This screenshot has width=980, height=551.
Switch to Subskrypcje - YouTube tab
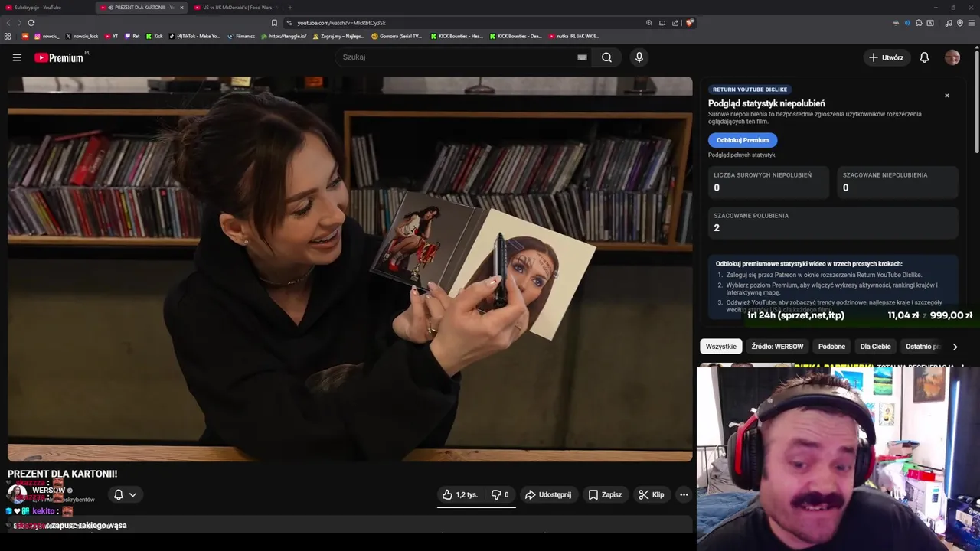click(x=46, y=8)
